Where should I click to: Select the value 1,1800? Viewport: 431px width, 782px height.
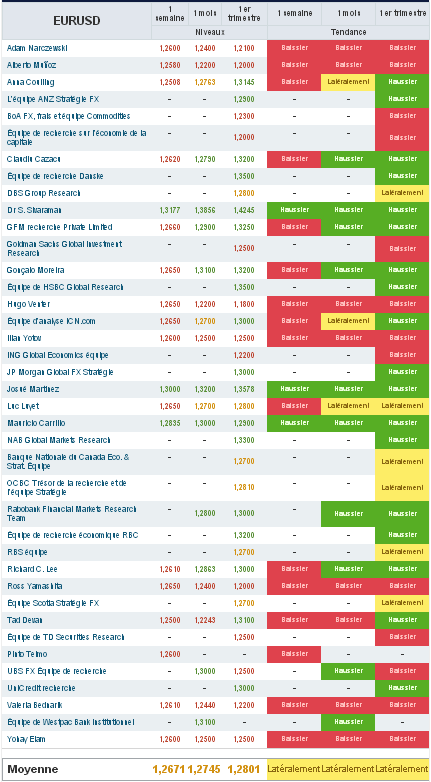pos(243,304)
